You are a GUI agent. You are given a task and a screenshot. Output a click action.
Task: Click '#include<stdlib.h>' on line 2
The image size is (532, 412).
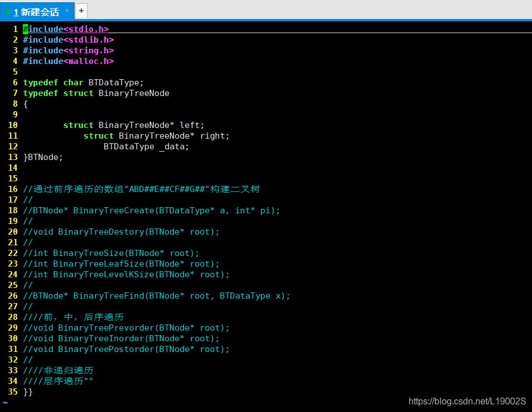tap(68, 40)
